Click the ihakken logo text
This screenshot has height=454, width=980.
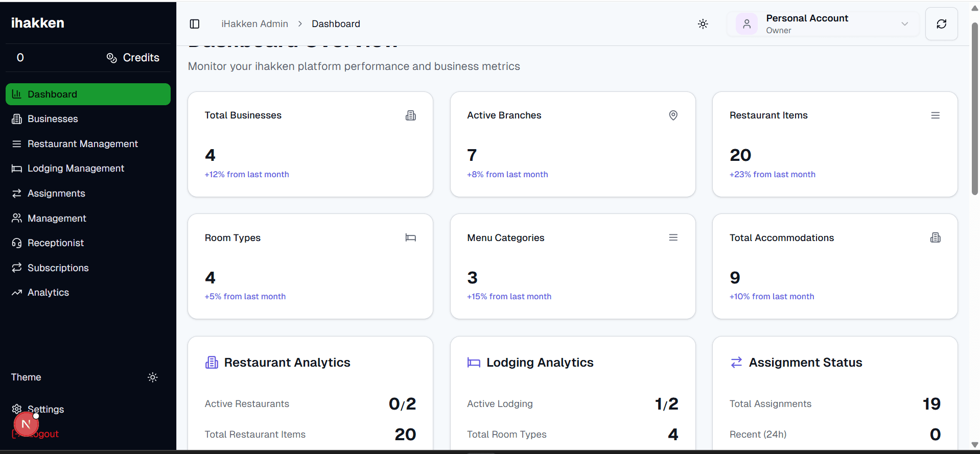pyautogui.click(x=38, y=23)
